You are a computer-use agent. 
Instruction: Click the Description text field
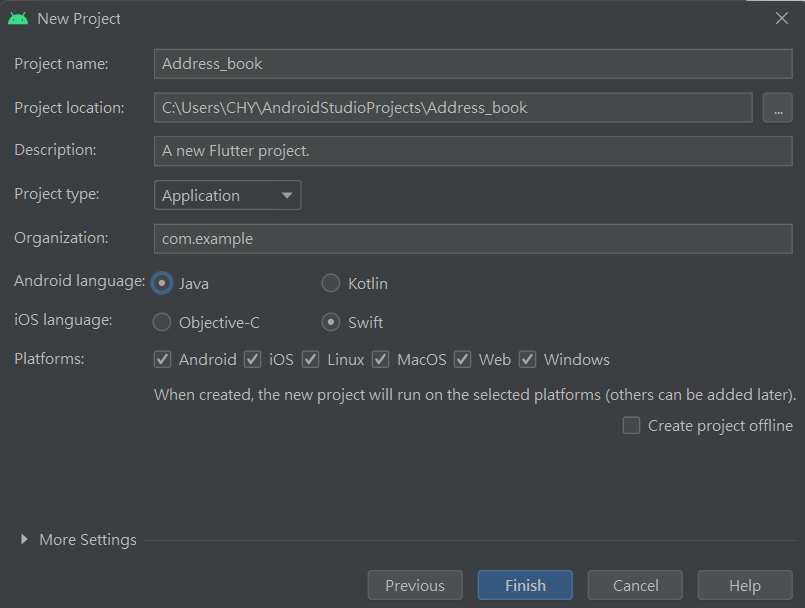(x=473, y=151)
